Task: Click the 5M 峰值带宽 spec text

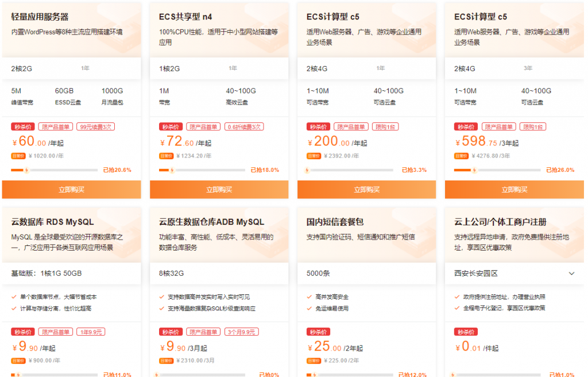Action: coord(22,96)
